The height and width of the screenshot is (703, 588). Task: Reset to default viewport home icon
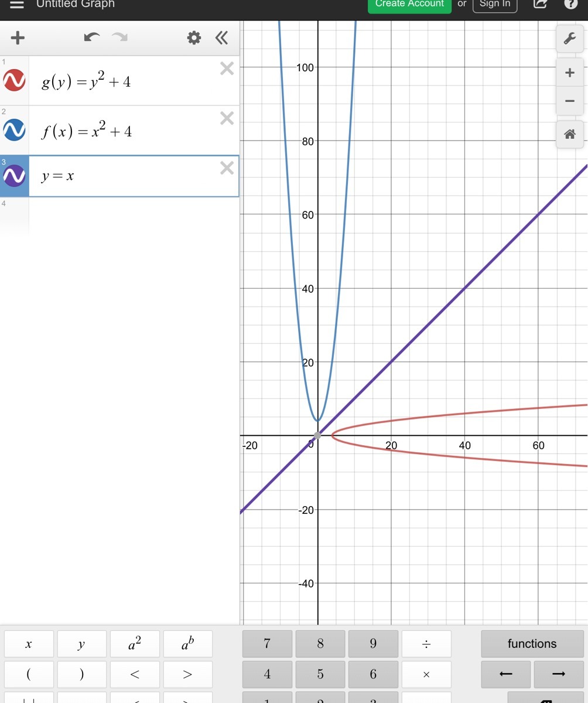(x=569, y=135)
